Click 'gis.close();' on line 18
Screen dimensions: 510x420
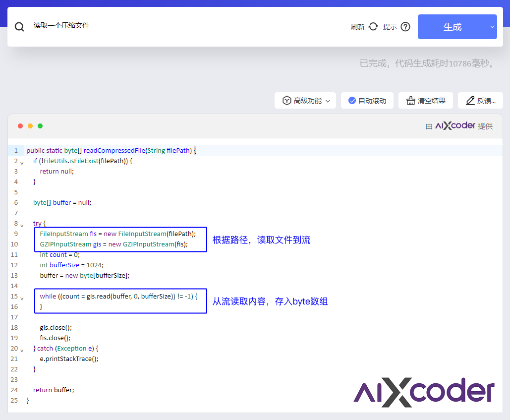coord(56,327)
